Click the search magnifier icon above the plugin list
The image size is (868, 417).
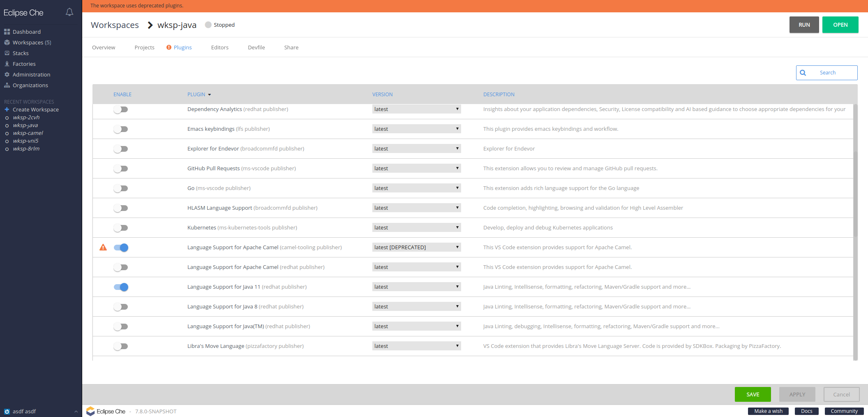point(803,73)
